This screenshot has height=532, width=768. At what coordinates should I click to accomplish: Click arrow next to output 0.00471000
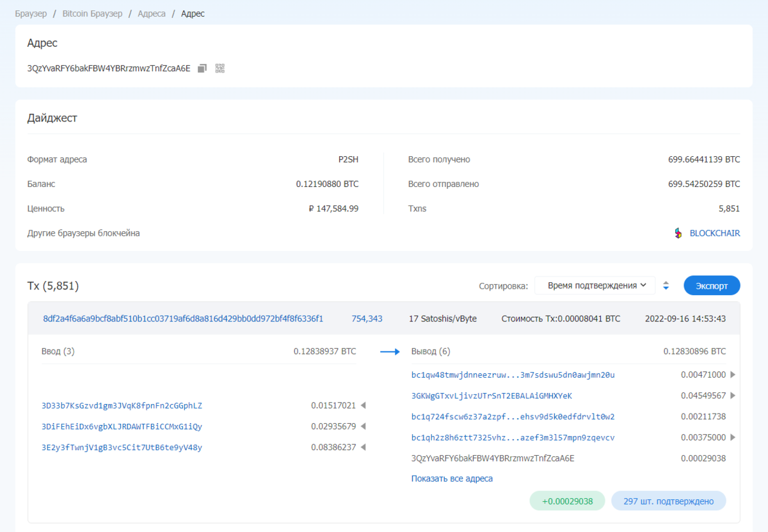733,375
